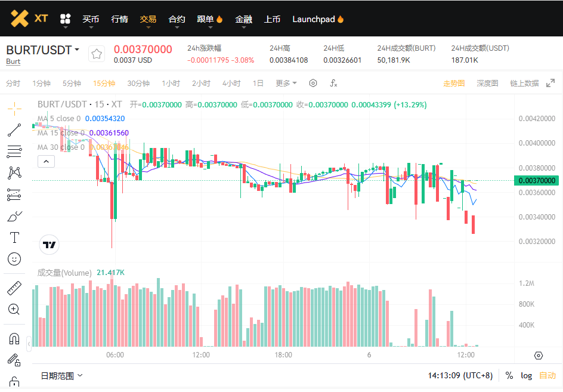Screen dimensions: 563x392
Task: Open the 更多 timeframe dropdown
Action: (286, 84)
